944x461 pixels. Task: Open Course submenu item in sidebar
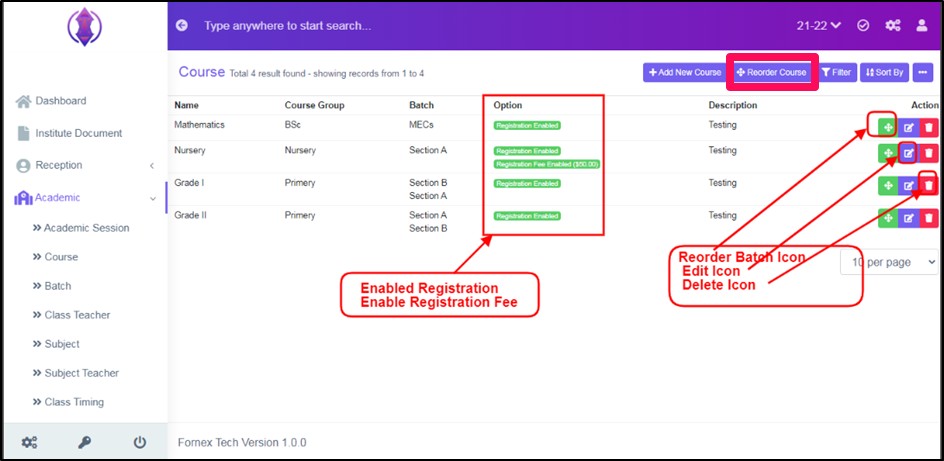pyautogui.click(x=55, y=257)
